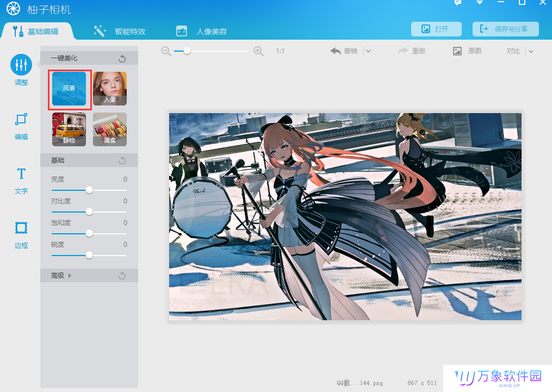The width and height of the screenshot is (552, 392).
Task: Switch to 人像美容 tab
Action: coord(202,32)
